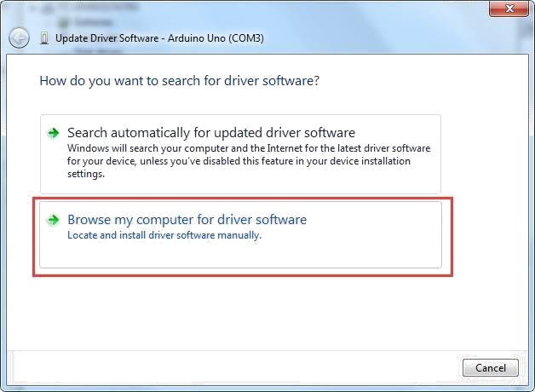Click green arrow next to Browse my computer
535x392 pixels.
[53, 220]
